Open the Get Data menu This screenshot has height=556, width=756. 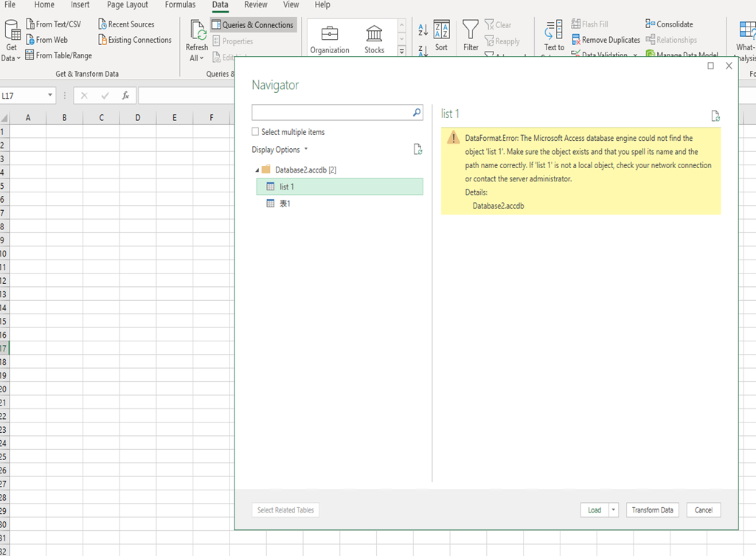(12, 41)
